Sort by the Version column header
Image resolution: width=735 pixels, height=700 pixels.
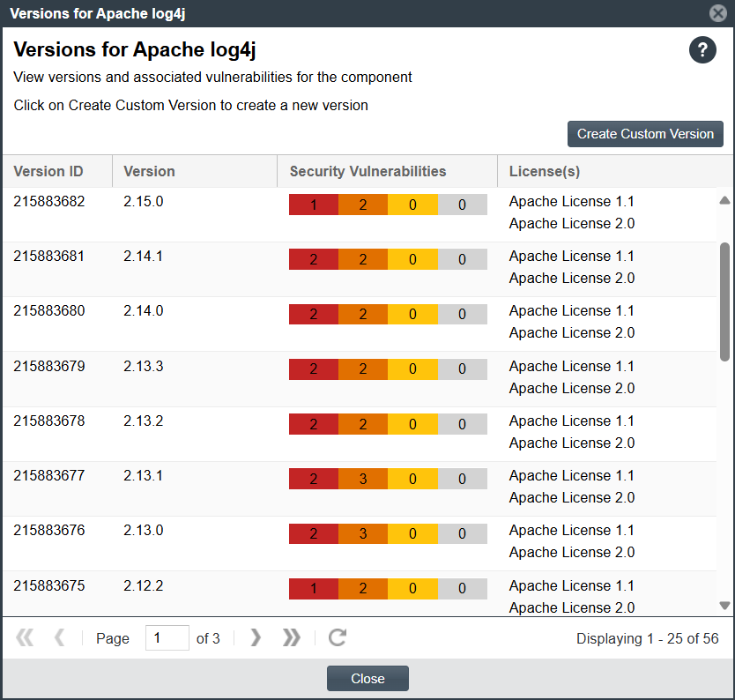(150, 172)
